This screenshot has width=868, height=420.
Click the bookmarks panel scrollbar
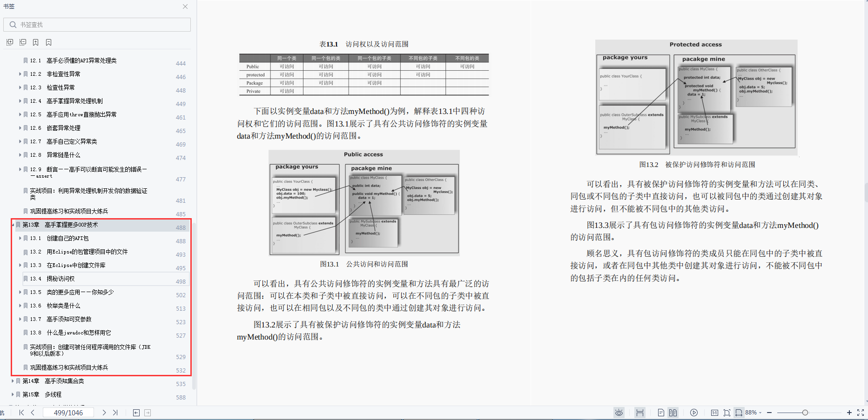pyautogui.click(x=194, y=307)
